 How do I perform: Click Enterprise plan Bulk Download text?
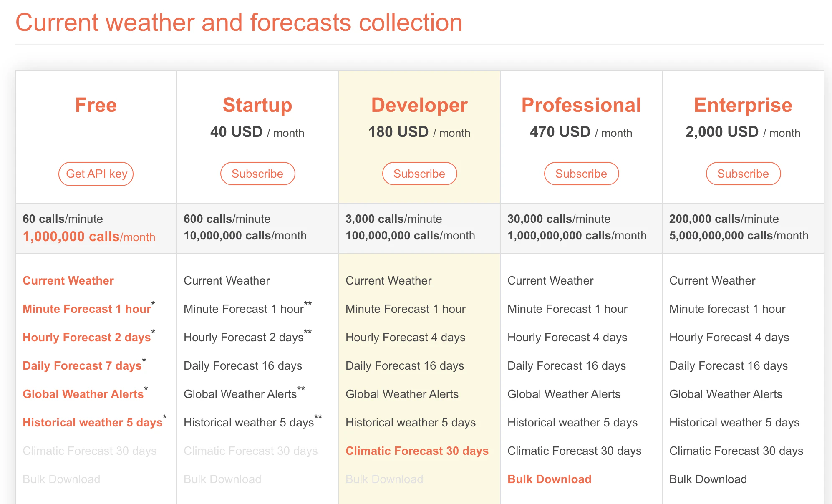point(708,479)
